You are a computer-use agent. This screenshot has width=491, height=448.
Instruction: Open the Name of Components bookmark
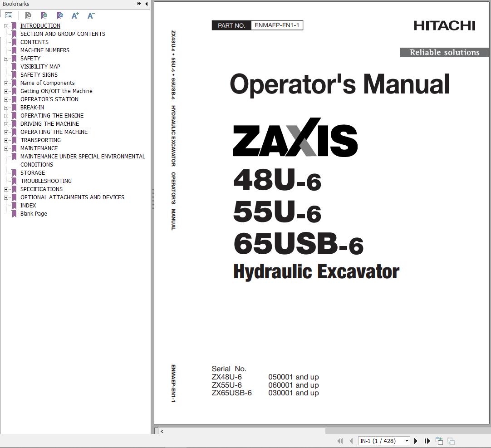point(47,83)
